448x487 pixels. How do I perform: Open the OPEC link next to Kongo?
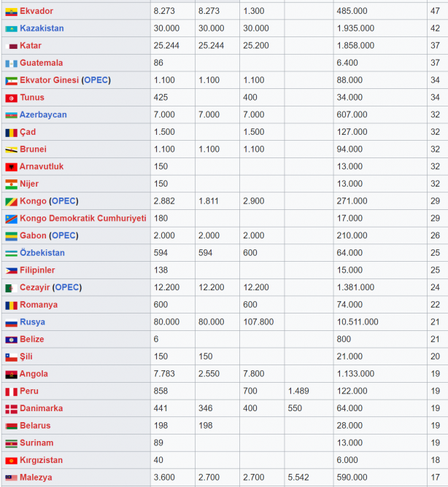point(63,201)
